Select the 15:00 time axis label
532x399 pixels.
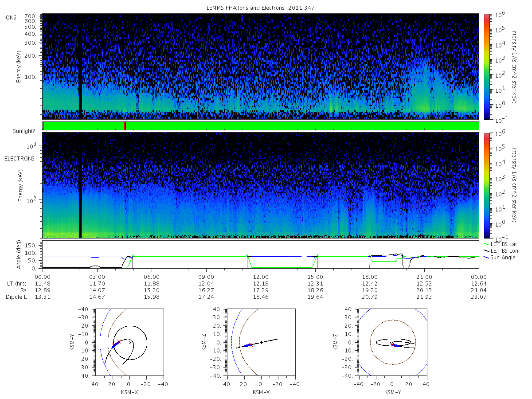point(315,276)
